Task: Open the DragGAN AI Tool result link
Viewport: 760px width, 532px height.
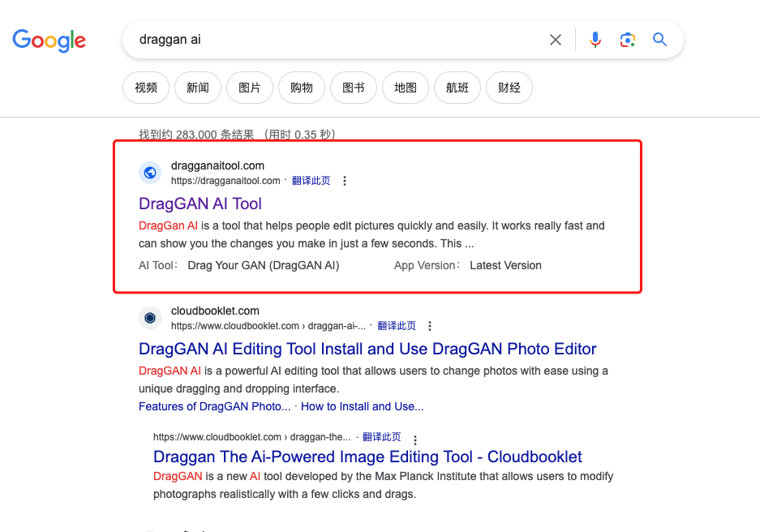Action: coord(200,204)
